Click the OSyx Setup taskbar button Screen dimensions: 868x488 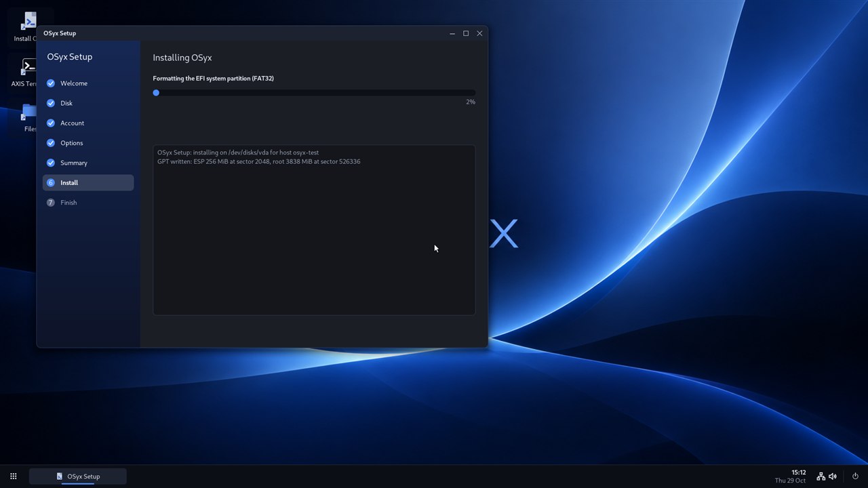click(78, 476)
